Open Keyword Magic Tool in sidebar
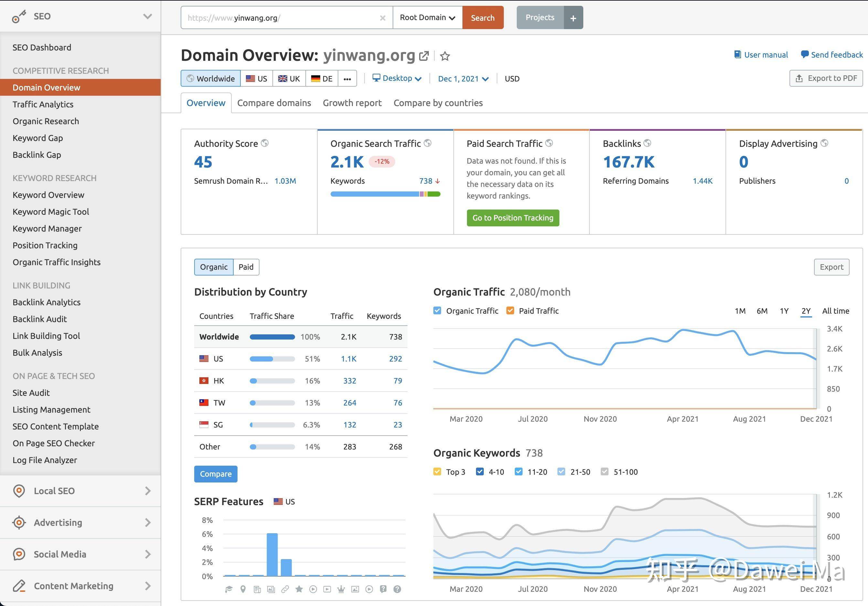This screenshot has height=606, width=868. click(51, 212)
